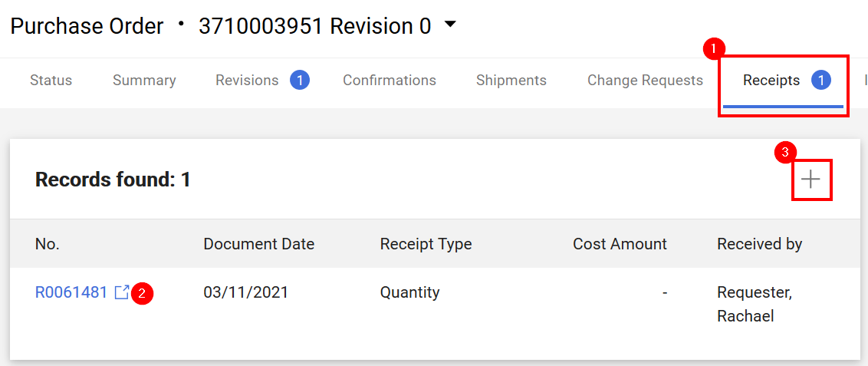Click the Cost Amount column header
Image resolution: width=868 pixels, height=366 pixels.
click(x=620, y=244)
